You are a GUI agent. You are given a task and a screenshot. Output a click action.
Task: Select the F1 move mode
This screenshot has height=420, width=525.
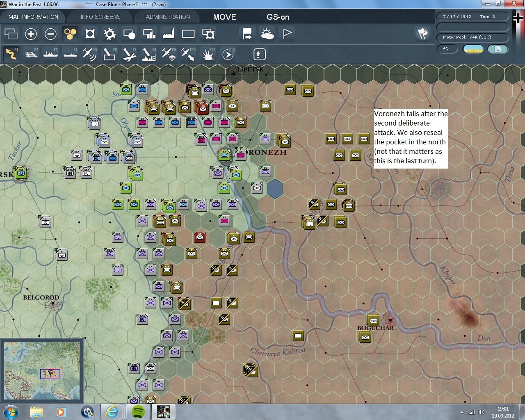coord(11,54)
